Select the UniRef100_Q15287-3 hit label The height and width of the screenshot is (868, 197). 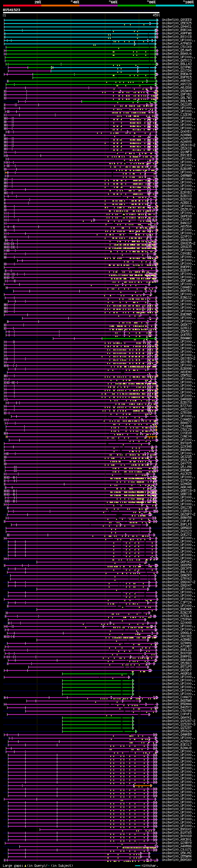[179, 725]
